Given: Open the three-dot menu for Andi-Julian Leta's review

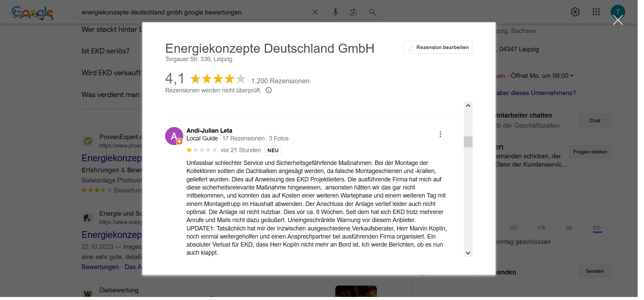Looking at the screenshot, I should tap(440, 134).
